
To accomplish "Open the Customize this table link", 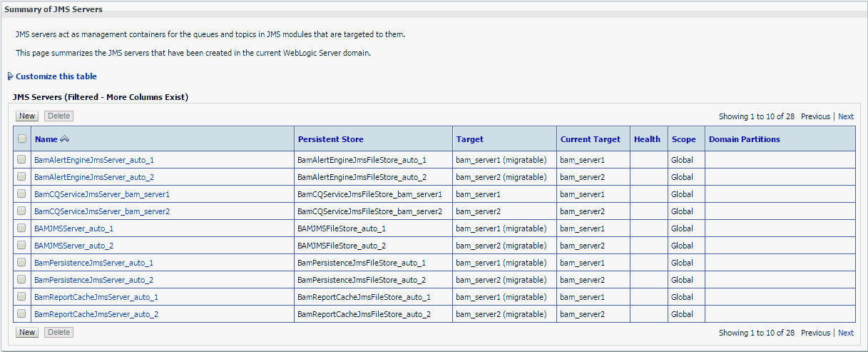I will pos(56,76).
